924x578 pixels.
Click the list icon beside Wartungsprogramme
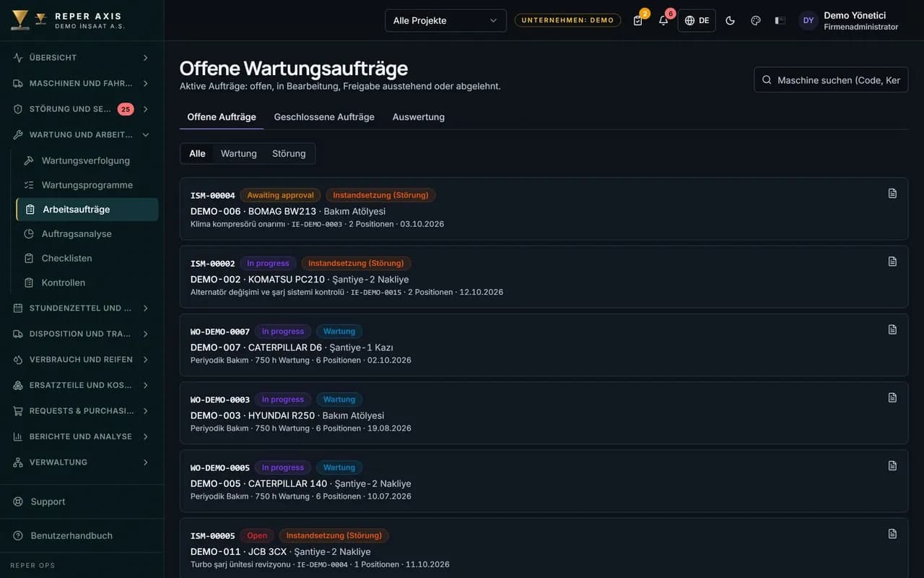pyautogui.click(x=29, y=185)
